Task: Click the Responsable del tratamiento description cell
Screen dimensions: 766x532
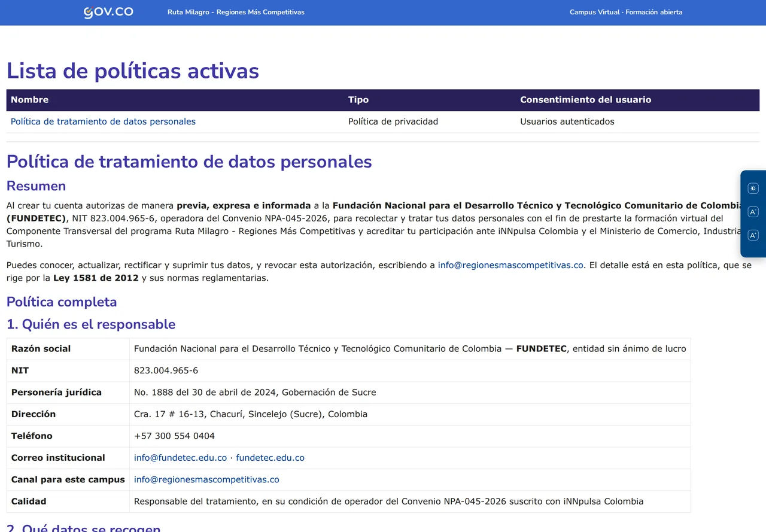Action: (x=410, y=501)
